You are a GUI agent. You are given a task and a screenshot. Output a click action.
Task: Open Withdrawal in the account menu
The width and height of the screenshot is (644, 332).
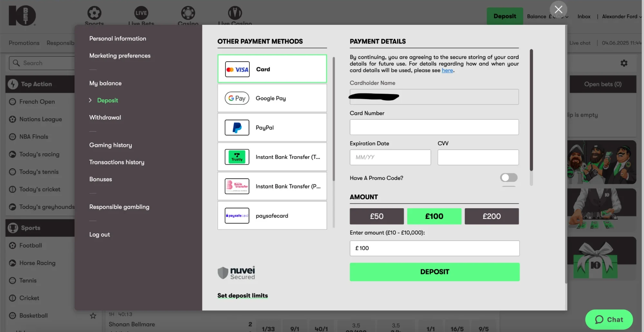pos(105,118)
